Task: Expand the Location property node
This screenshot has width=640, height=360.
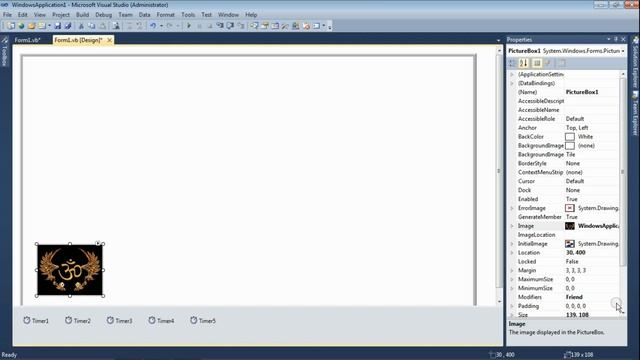Action: tap(512, 253)
